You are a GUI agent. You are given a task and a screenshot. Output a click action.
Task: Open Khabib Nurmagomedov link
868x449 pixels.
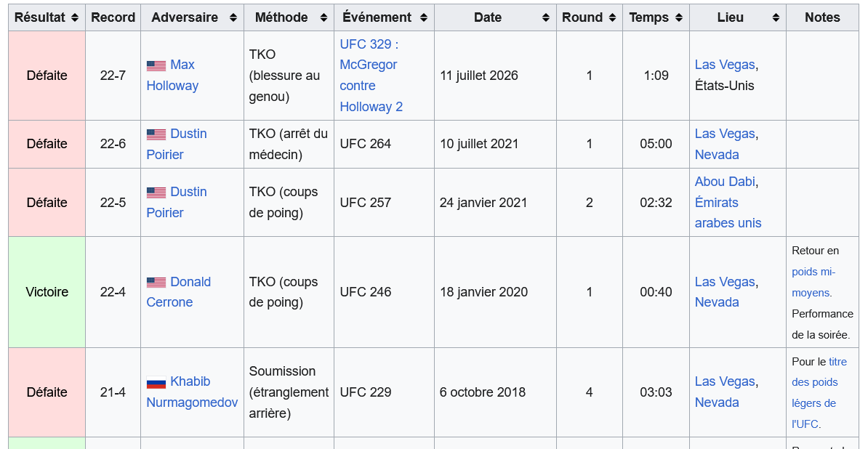pyautogui.click(x=192, y=392)
